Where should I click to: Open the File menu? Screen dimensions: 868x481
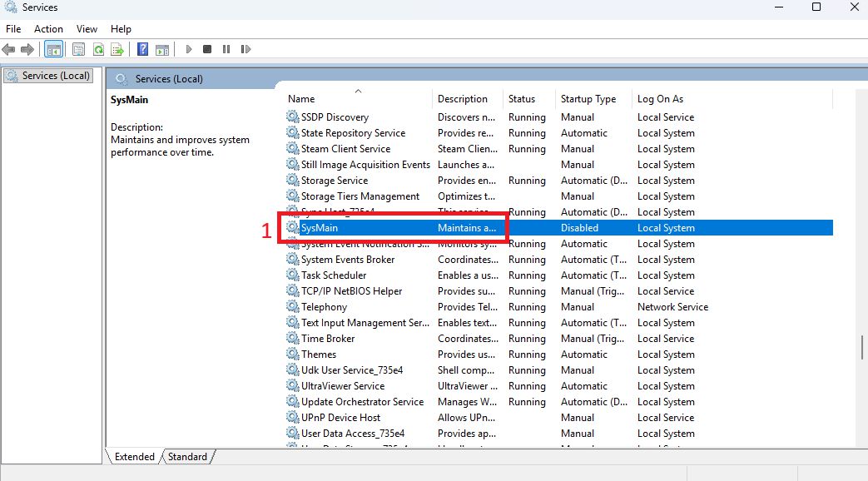13,29
